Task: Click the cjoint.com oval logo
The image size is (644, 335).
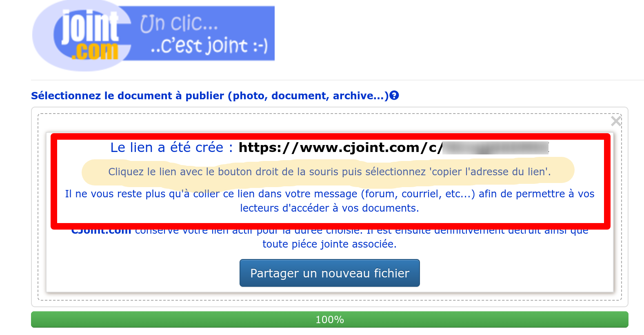Action: [82, 36]
